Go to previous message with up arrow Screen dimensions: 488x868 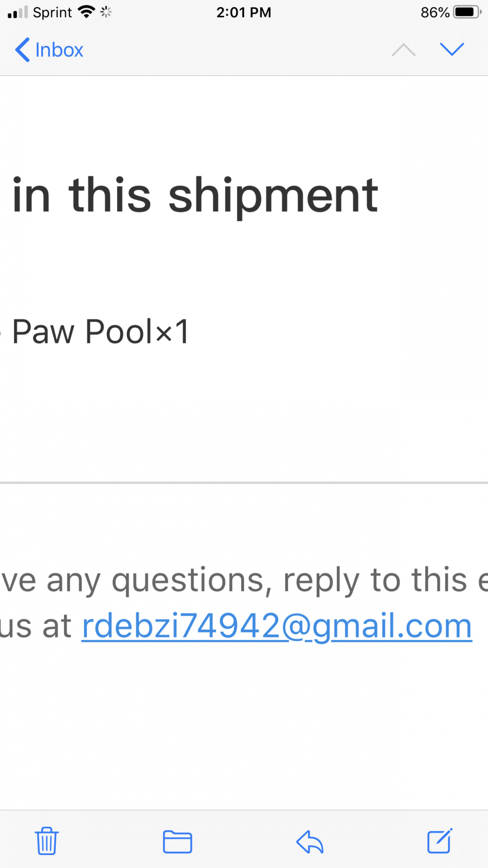(x=403, y=50)
